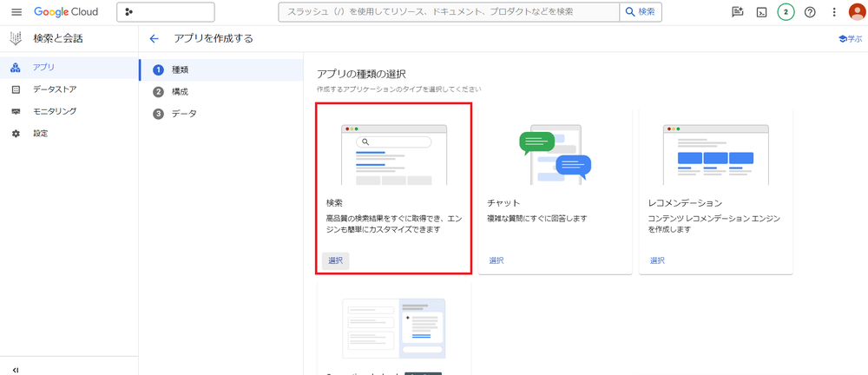The height and width of the screenshot is (375, 868).
Task: Open the user account avatar
Action: 856,12
